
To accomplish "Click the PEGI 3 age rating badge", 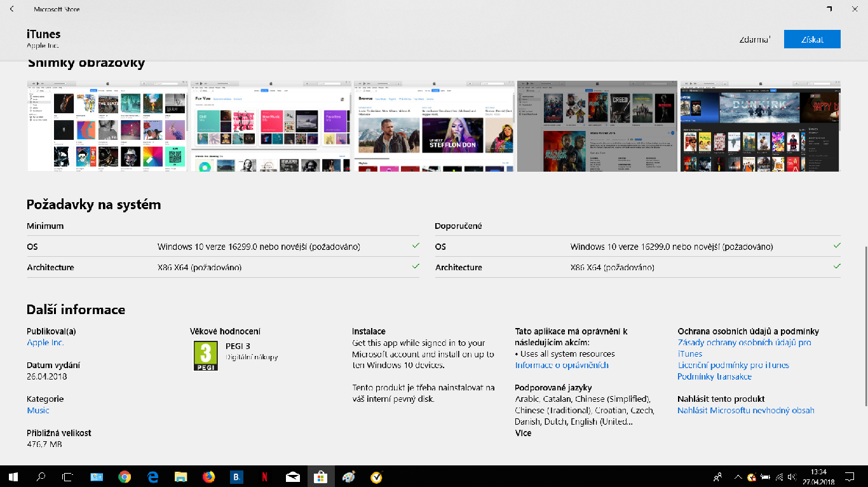I will [205, 356].
